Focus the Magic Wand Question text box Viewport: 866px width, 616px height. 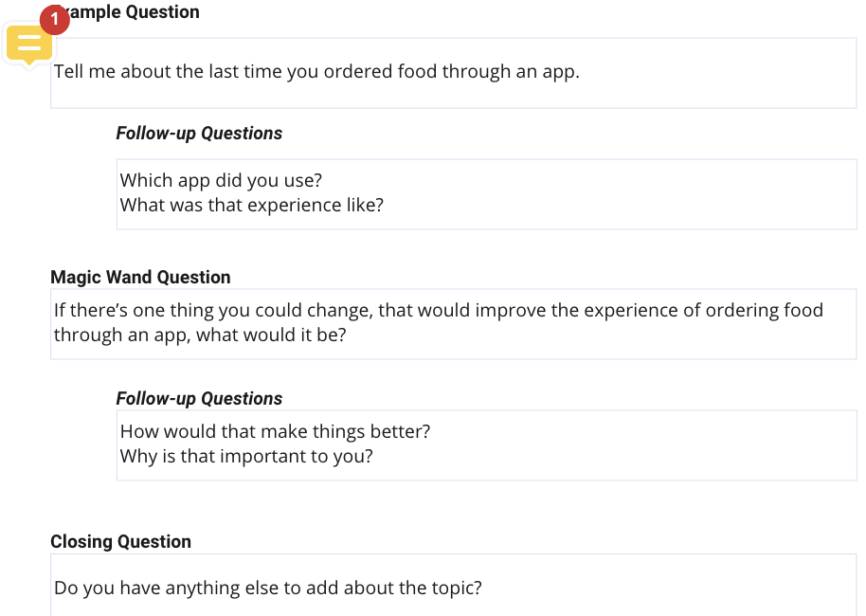click(454, 324)
